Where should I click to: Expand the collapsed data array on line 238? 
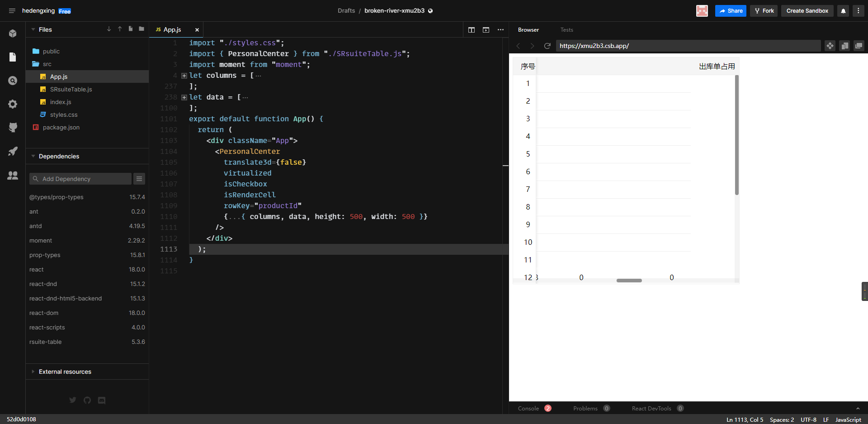click(184, 97)
